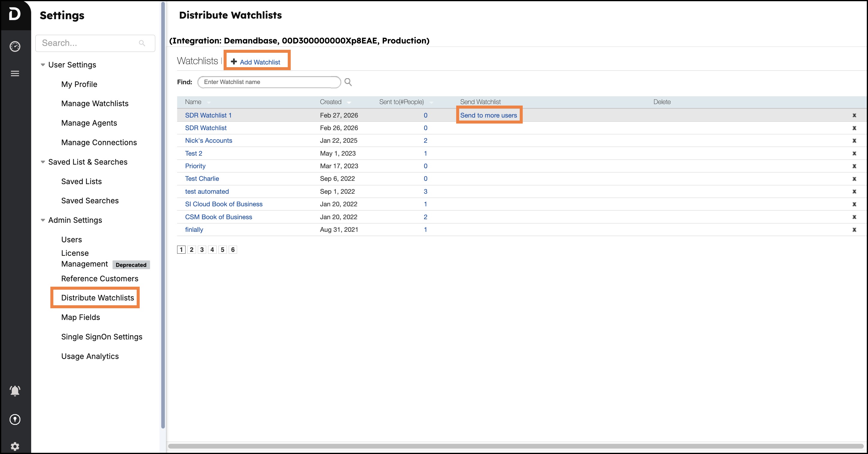
Task: Delete the SI Cloud Book of Business watchlist
Action: 854,204
